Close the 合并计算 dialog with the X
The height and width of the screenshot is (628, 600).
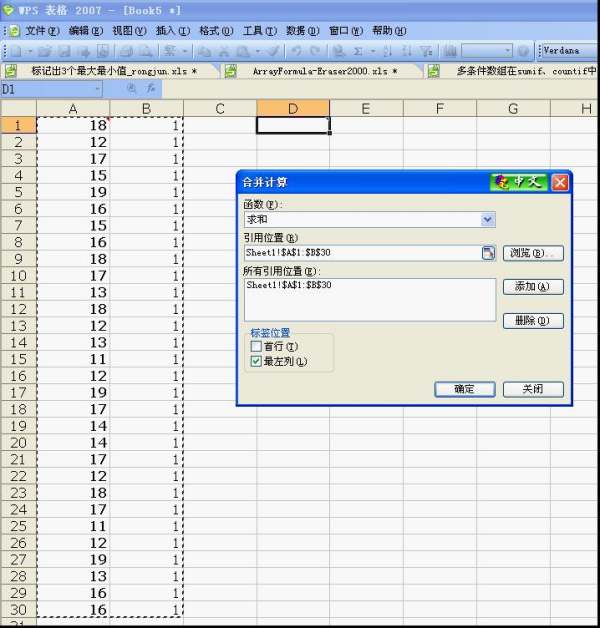pos(560,182)
